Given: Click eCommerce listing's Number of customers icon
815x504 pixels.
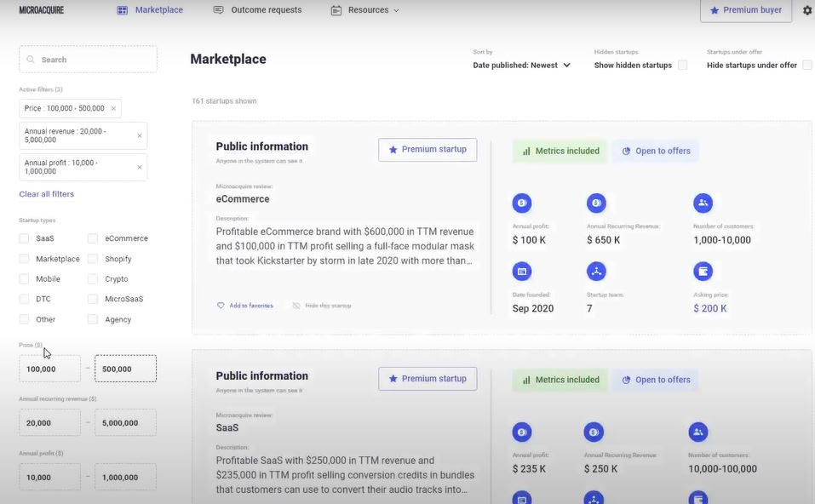Looking at the screenshot, I should pyautogui.click(x=703, y=203).
